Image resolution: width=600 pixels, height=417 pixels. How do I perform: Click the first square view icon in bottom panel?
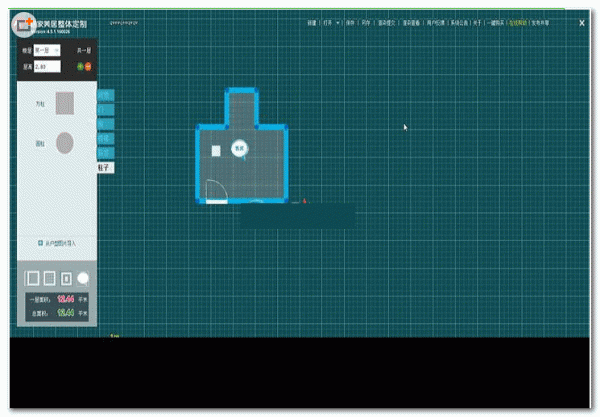(x=31, y=277)
